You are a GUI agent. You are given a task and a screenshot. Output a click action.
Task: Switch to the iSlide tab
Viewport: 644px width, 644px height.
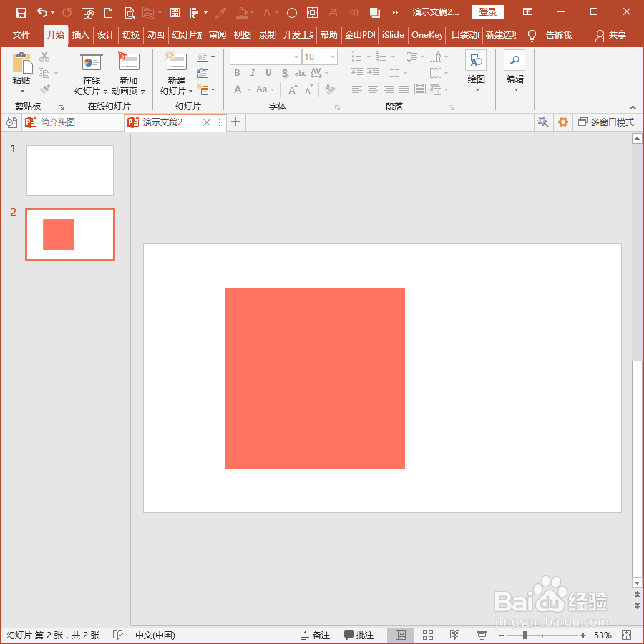tap(393, 35)
